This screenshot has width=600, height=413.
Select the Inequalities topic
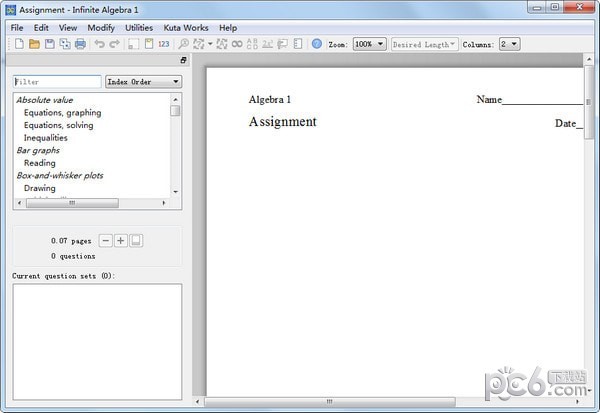coord(46,138)
